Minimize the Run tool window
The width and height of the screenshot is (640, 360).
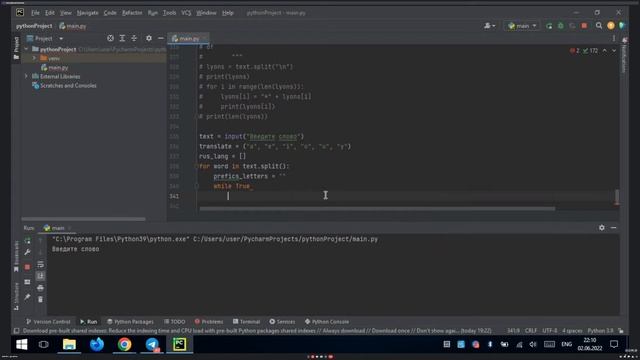point(613,228)
